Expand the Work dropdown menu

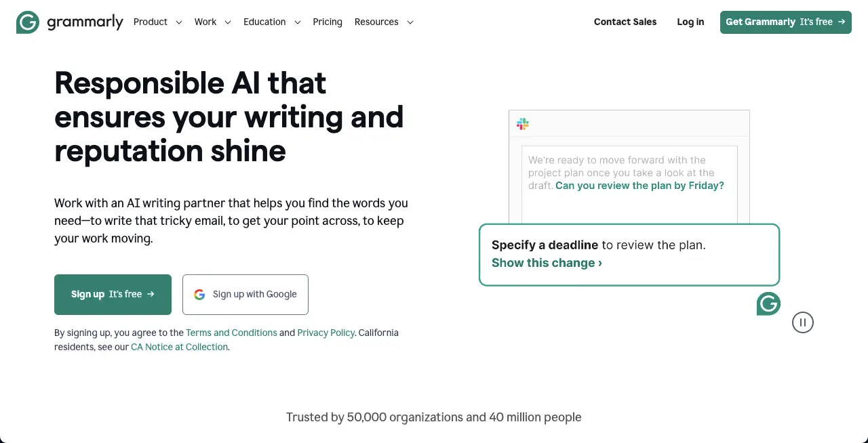coord(212,22)
